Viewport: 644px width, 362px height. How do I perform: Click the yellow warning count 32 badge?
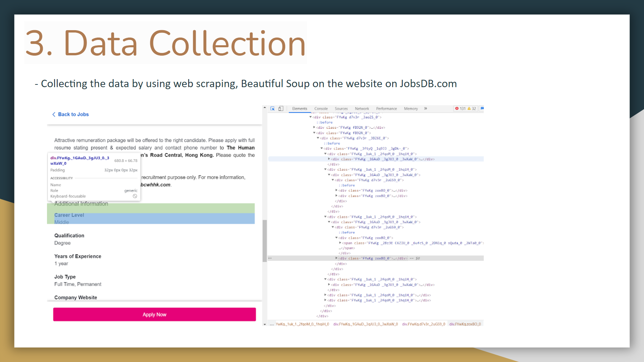point(472,109)
